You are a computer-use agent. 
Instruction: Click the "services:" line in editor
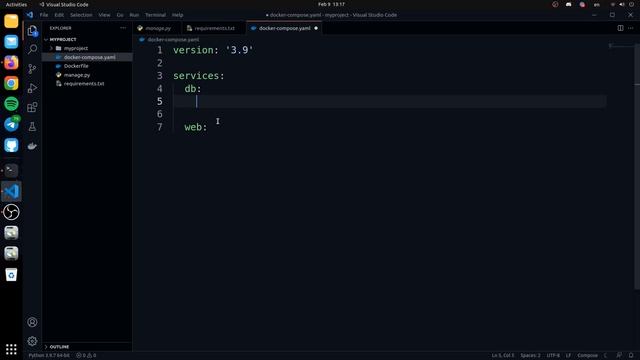[x=199, y=76]
